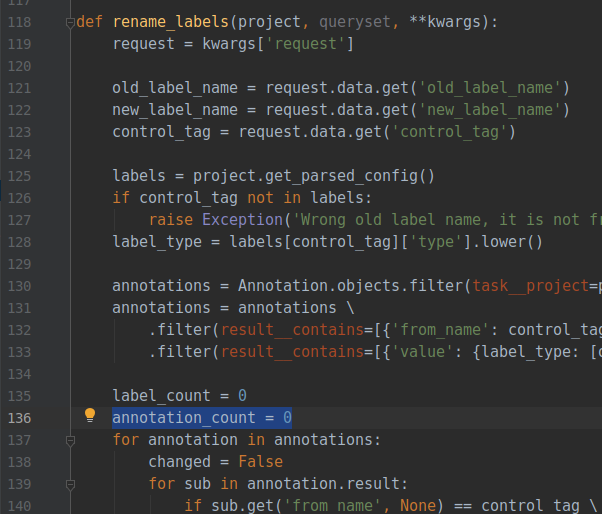
Task: Click 'task__project' keyword argument
Action: click(530, 286)
